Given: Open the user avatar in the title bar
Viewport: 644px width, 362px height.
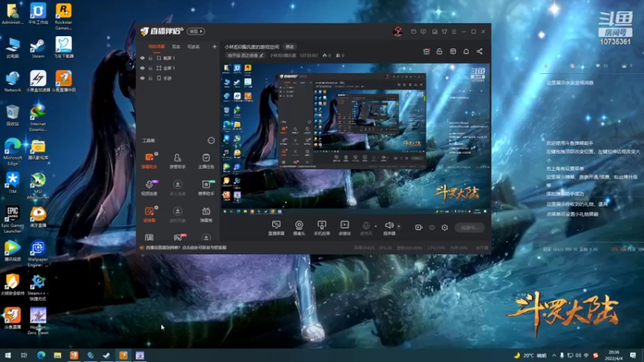Looking at the screenshot, I should (x=398, y=31).
